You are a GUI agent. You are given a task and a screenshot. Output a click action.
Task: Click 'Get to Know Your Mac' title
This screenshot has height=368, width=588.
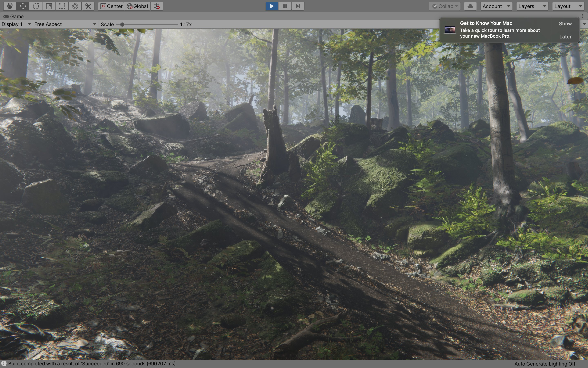coord(486,23)
